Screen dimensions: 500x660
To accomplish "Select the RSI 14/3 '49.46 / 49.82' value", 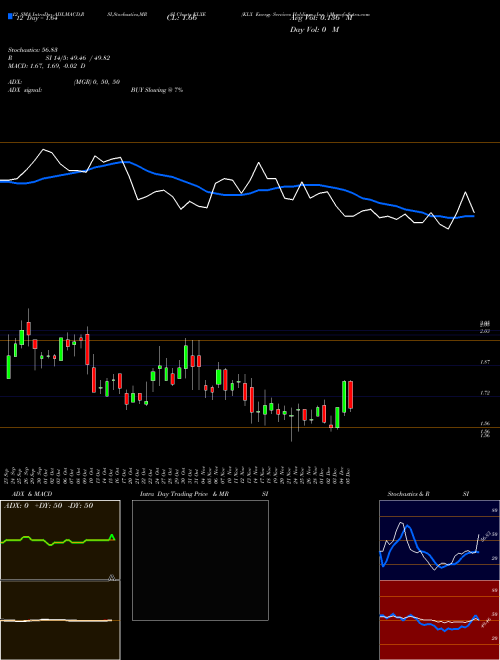I will (x=88, y=58).
